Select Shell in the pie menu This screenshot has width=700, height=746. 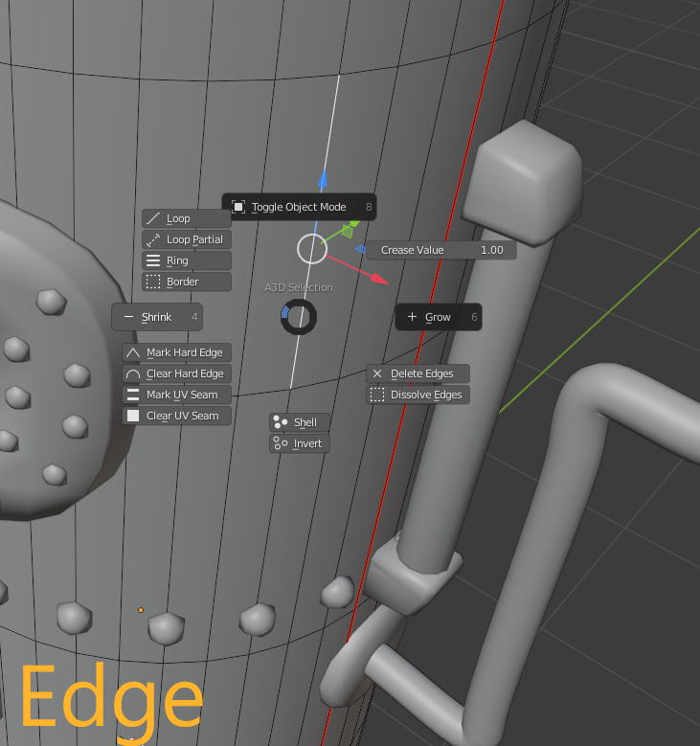pyautogui.click(x=300, y=422)
